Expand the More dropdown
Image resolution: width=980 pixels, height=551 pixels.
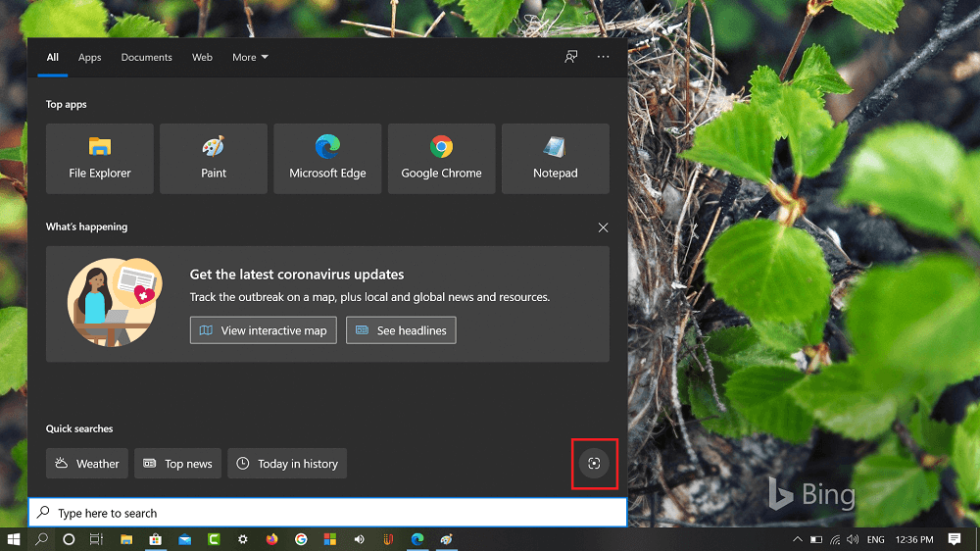click(x=250, y=57)
